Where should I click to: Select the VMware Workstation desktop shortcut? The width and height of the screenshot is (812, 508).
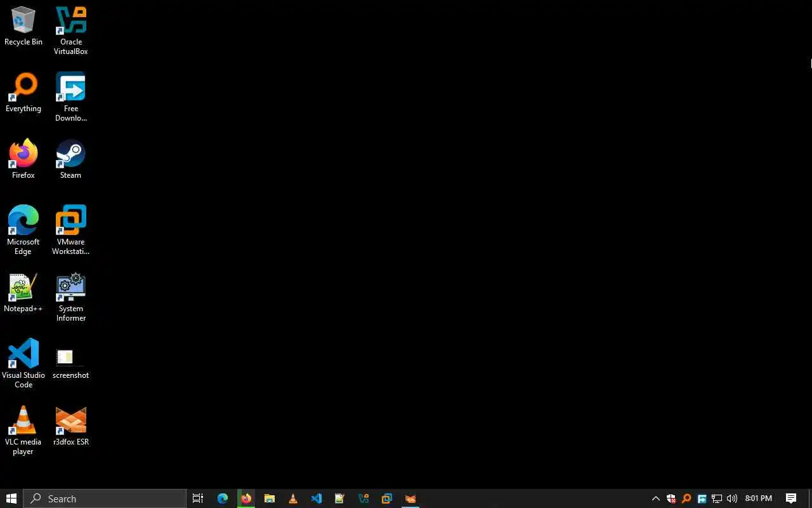(x=70, y=231)
